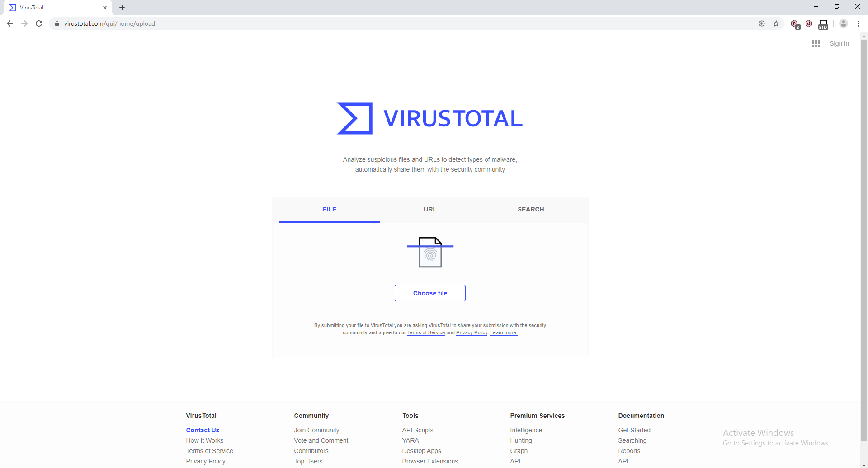
Task: Minimize the Chrome window
Action: pyautogui.click(x=816, y=7)
